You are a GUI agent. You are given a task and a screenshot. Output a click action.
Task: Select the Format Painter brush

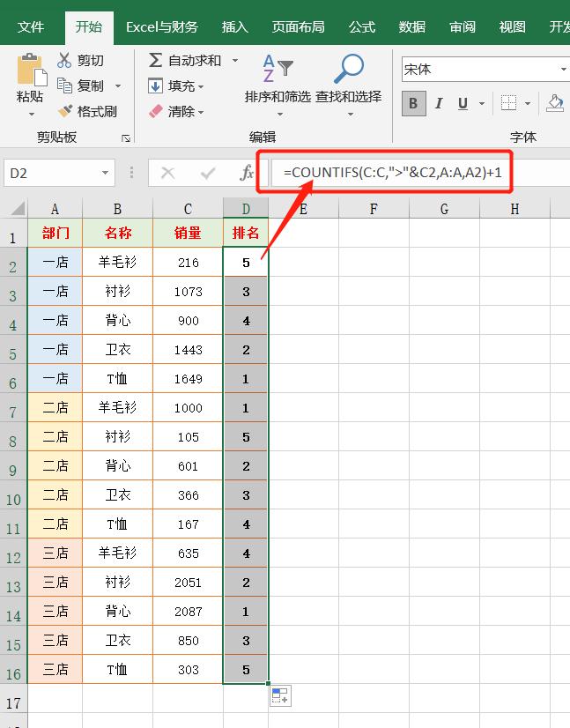point(64,111)
